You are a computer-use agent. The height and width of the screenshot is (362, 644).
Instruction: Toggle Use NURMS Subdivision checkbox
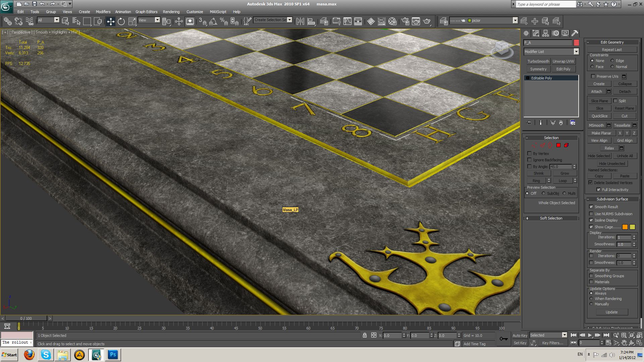591,214
